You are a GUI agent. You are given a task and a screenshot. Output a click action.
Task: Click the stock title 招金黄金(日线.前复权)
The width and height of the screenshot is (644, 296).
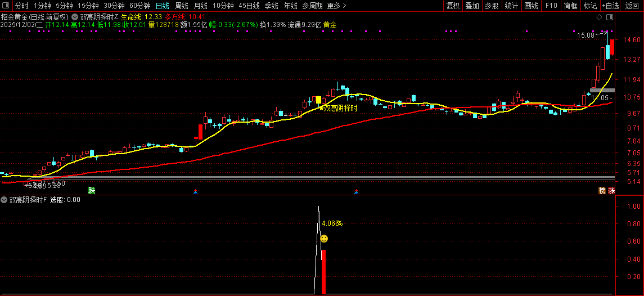click(35, 17)
